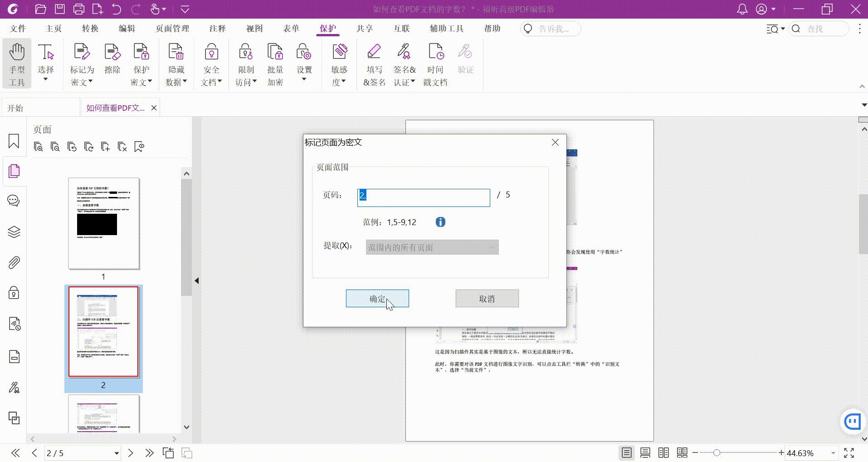Open 签名&认证 sign and certify

(x=404, y=64)
